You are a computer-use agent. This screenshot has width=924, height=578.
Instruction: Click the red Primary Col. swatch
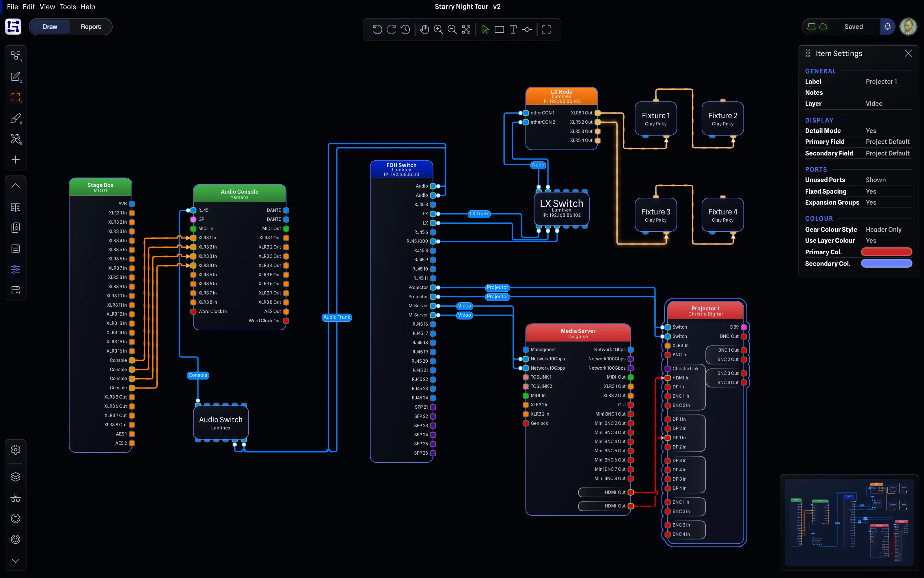point(886,252)
